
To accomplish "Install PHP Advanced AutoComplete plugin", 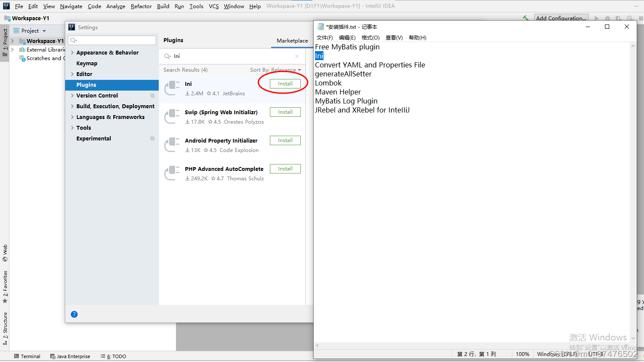I will [x=285, y=169].
